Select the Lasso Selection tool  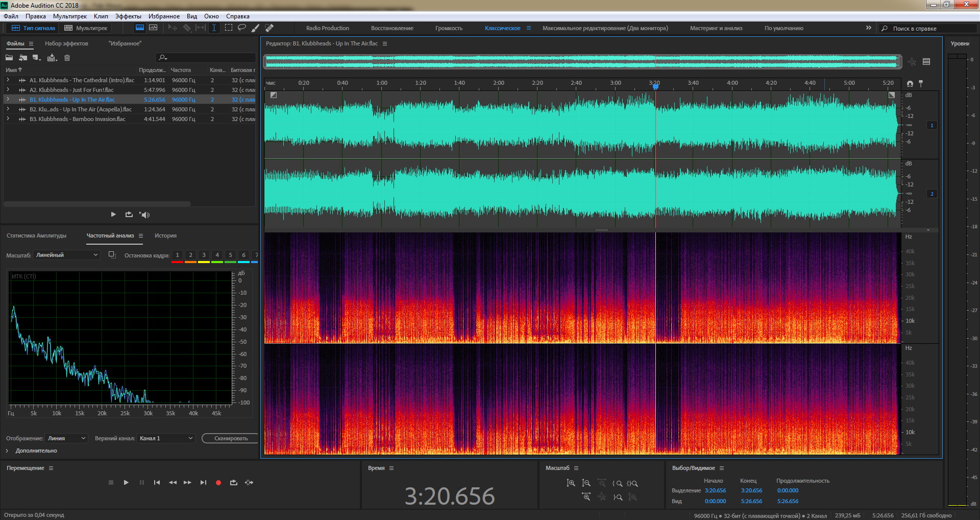click(x=242, y=28)
